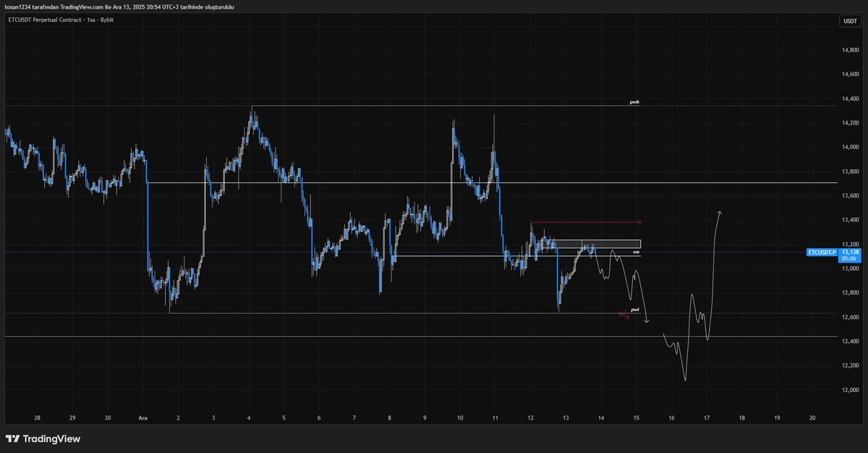Screen dimensions: 868x453
Task: Click the ETCUSDT Perpetual Contract chart title
Action: click(61, 20)
